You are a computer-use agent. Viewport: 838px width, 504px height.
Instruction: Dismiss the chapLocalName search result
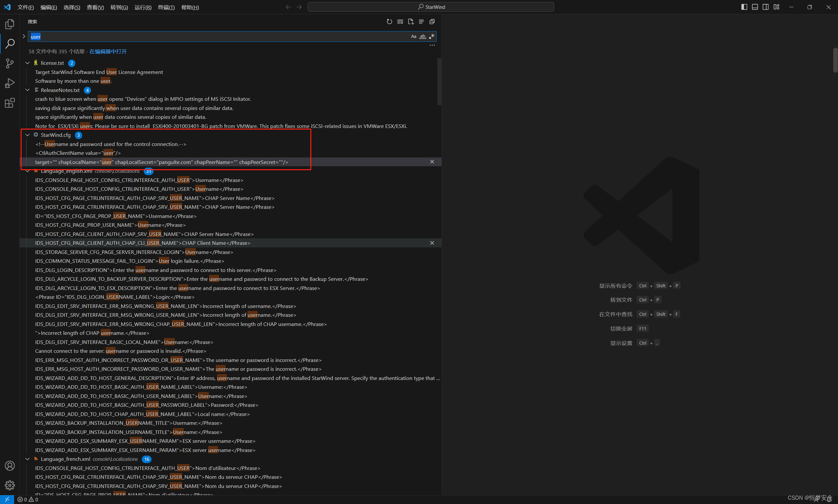tap(432, 162)
